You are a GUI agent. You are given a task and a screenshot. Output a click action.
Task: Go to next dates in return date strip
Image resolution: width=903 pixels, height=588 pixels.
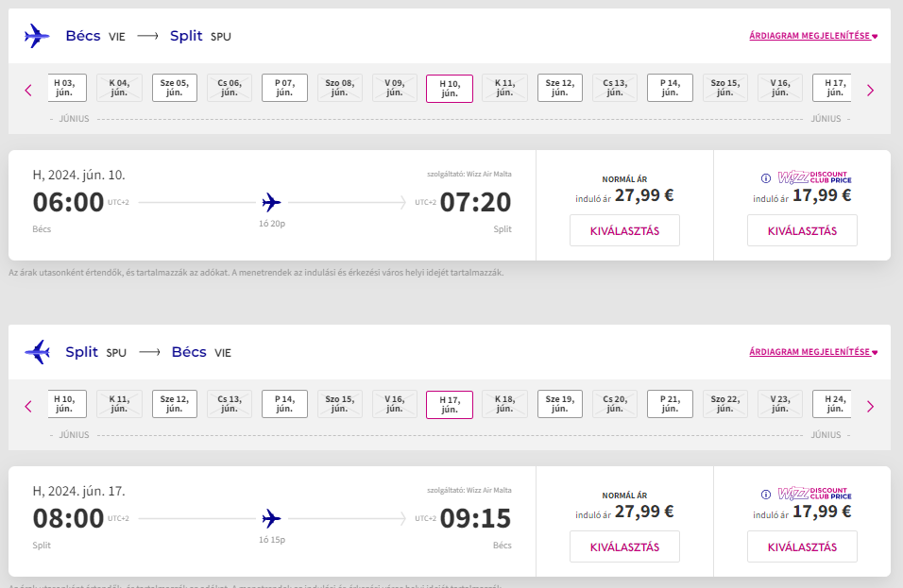870,407
